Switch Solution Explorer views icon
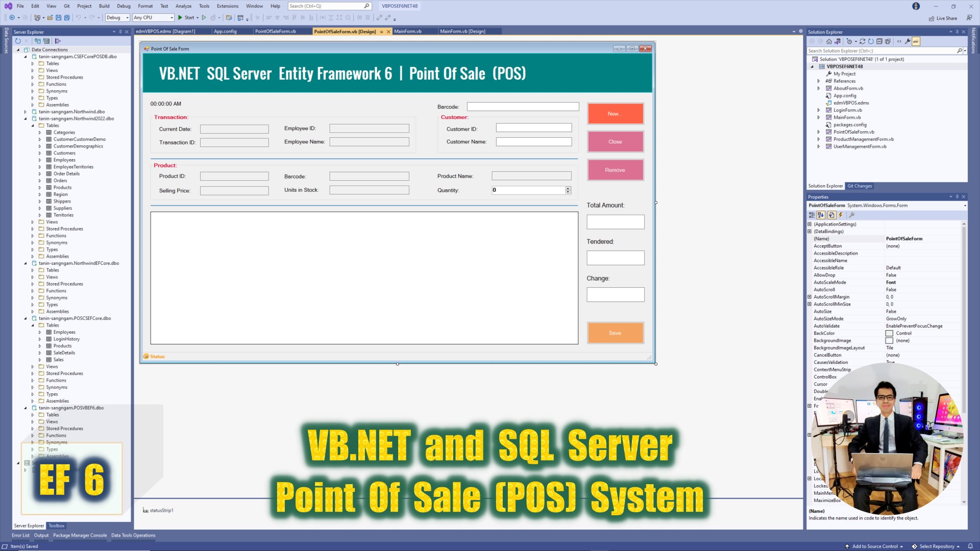980x551 pixels. pyautogui.click(x=838, y=41)
